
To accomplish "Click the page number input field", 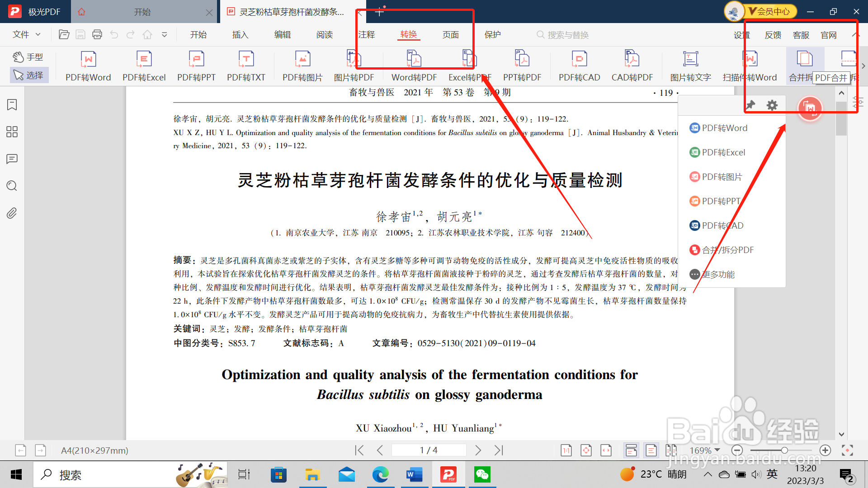I will coord(428,450).
